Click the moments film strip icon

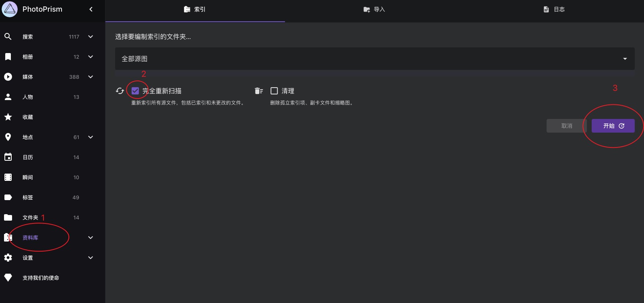pos(8,177)
